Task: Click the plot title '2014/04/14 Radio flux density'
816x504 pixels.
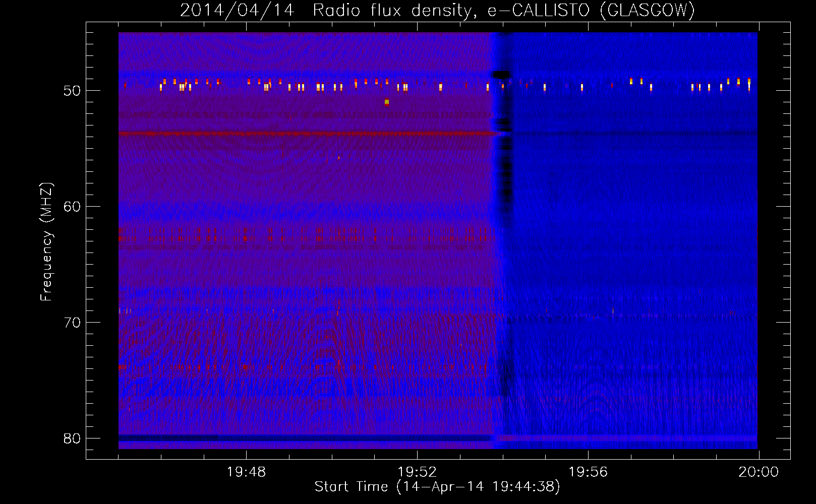Action: 327,10
